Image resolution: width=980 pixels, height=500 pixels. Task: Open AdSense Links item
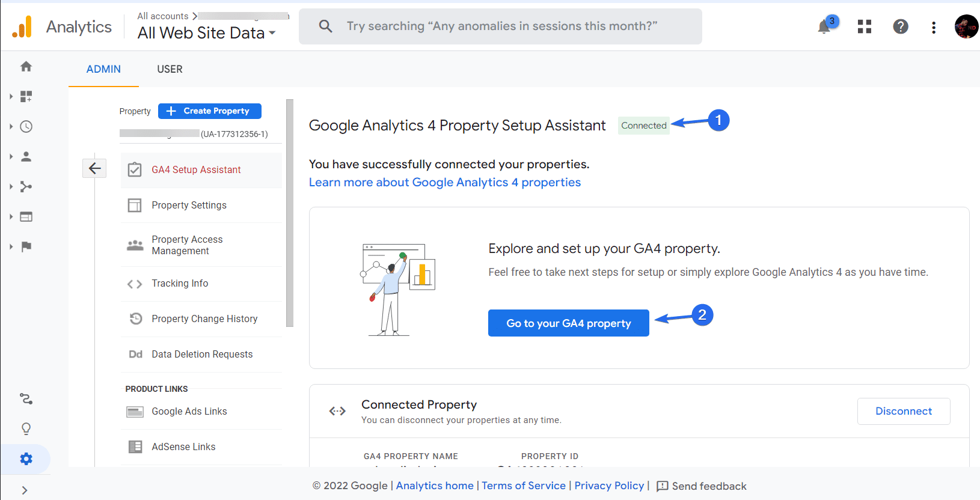(x=201, y=447)
